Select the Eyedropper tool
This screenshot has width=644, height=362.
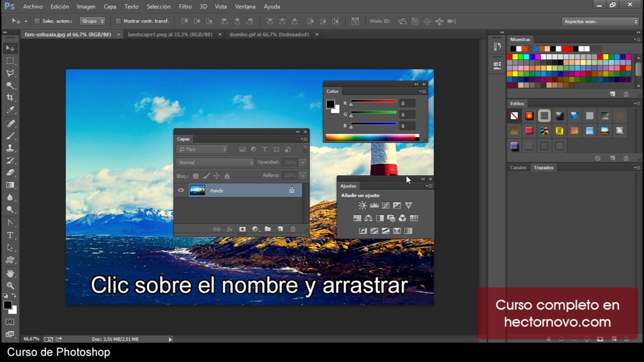pyautogui.click(x=10, y=110)
